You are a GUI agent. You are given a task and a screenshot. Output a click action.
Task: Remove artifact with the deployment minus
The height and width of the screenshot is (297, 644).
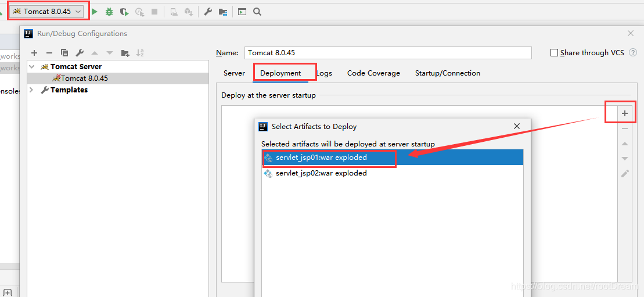(625, 129)
